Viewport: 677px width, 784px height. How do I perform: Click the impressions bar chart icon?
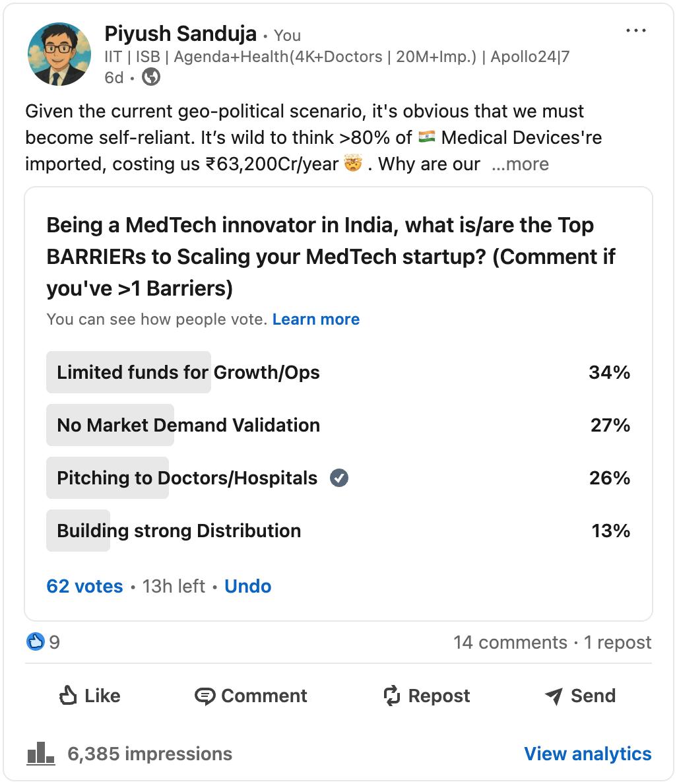40,753
